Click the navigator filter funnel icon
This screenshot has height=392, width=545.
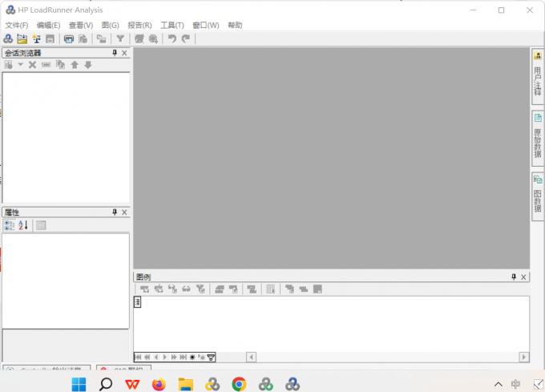click(211, 357)
